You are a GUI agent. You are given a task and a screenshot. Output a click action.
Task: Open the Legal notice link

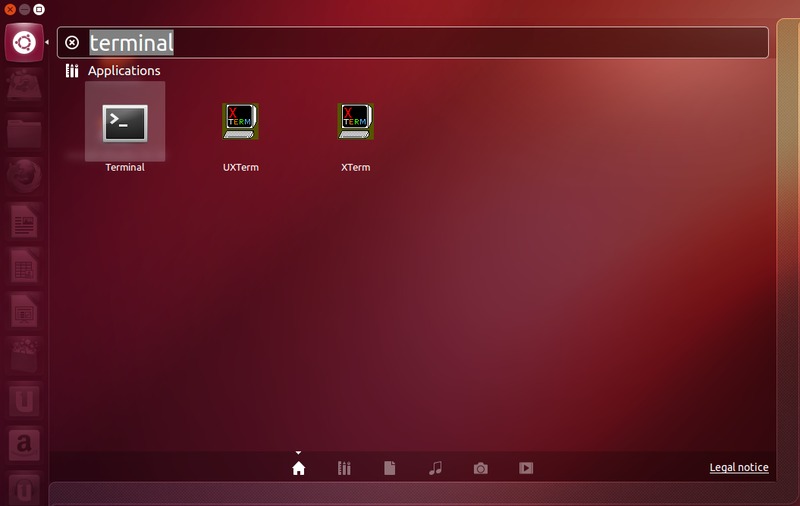(x=739, y=468)
